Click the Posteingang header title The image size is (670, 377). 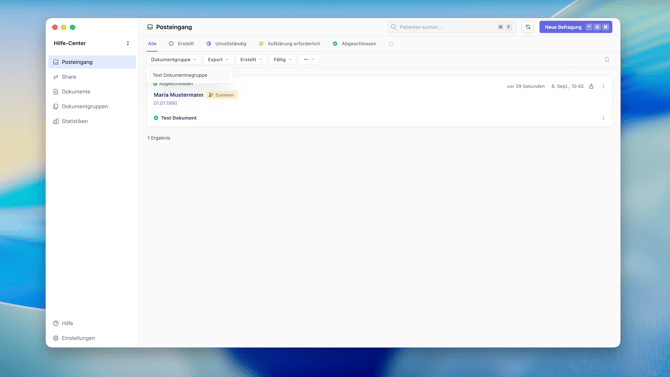tap(174, 27)
